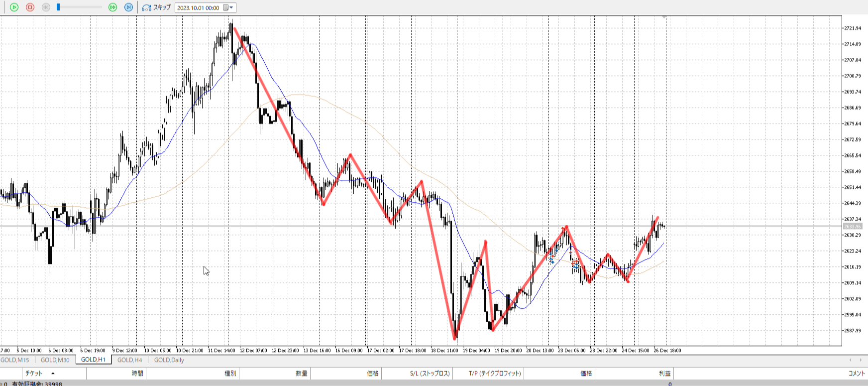The width and height of the screenshot is (868, 386).
Task: Open the calendar dropdown for skip date
Action: pos(228,8)
